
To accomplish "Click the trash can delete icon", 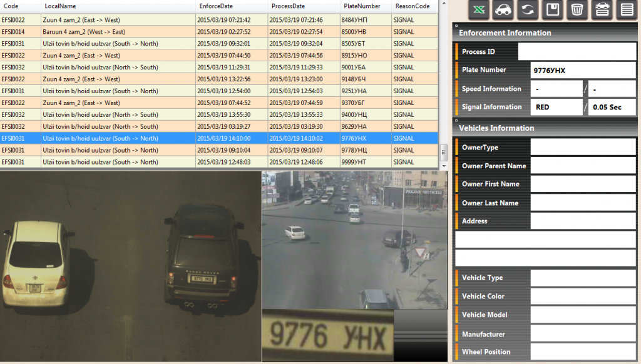I will pyautogui.click(x=577, y=9).
